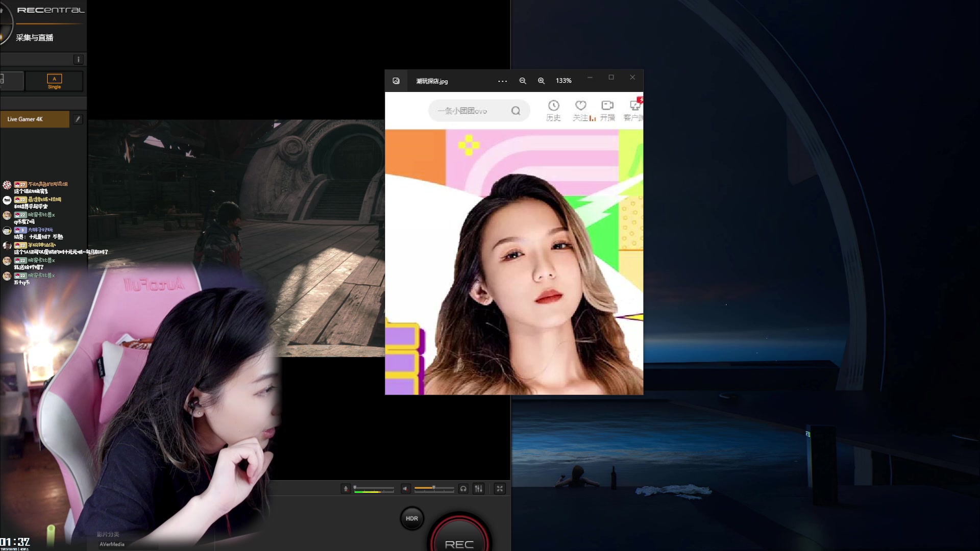Toggle microphone mute in RECentral
980x551 pixels.
tap(346, 489)
